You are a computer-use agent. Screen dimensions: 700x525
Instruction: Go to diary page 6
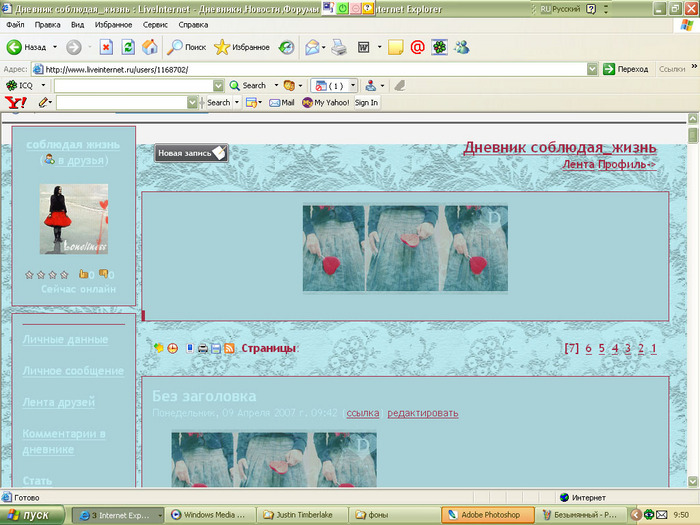[588, 348]
